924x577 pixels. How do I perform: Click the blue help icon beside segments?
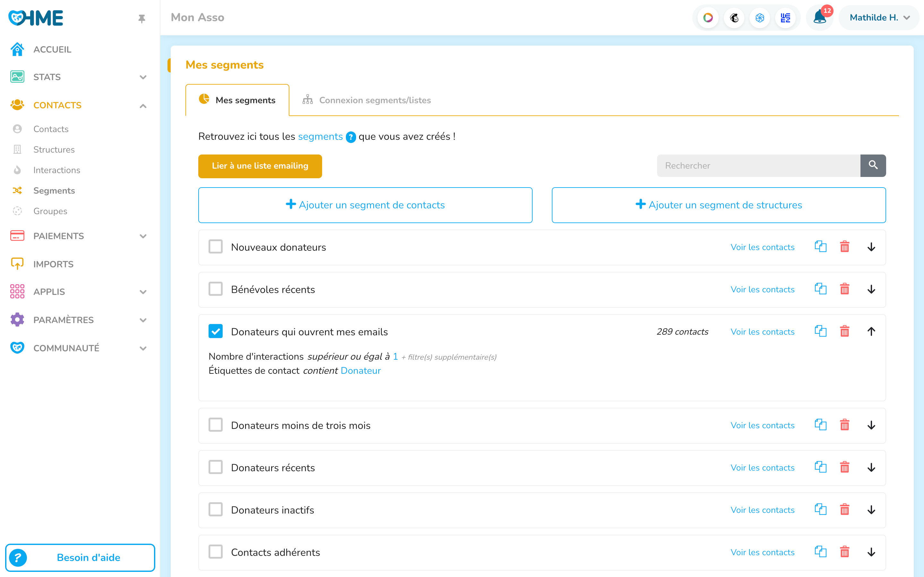click(x=350, y=137)
